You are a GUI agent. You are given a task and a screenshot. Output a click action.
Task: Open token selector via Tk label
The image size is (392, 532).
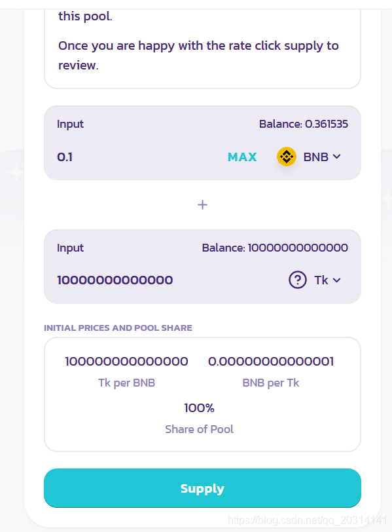[x=321, y=280]
